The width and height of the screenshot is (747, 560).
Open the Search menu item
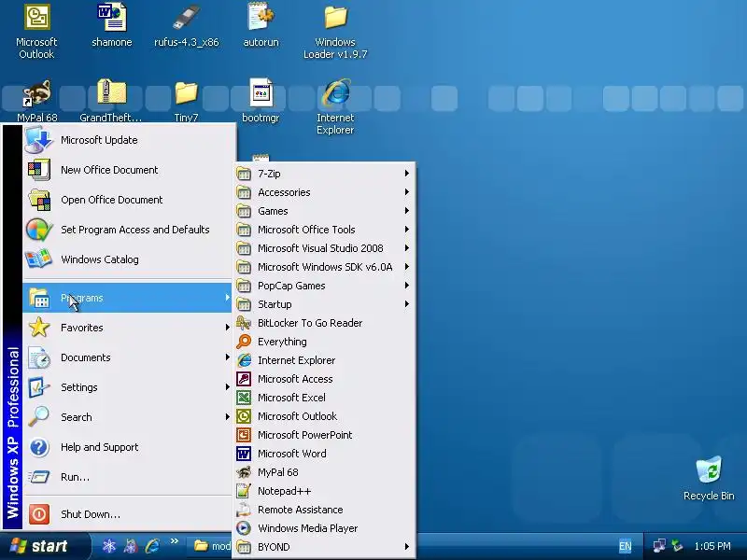click(x=127, y=417)
